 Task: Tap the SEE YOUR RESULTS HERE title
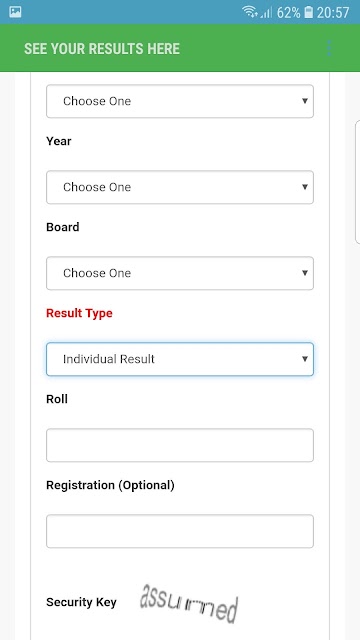pyautogui.click(x=102, y=49)
